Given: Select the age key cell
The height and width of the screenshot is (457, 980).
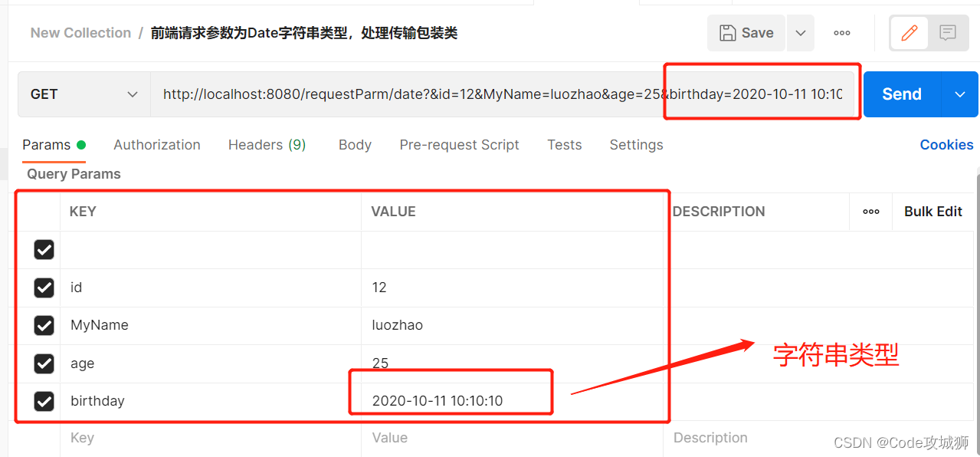Looking at the screenshot, I should tap(211, 363).
